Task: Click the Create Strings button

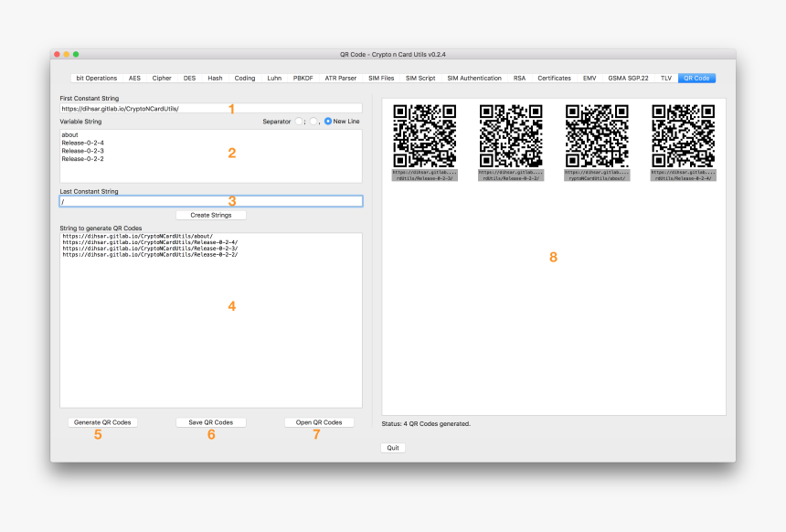Action: [211, 215]
